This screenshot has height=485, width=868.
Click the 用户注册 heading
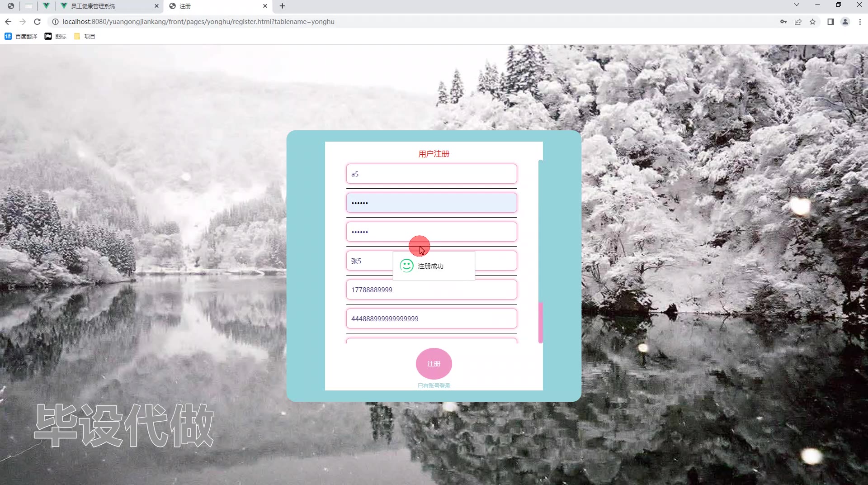[x=434, y=154]
